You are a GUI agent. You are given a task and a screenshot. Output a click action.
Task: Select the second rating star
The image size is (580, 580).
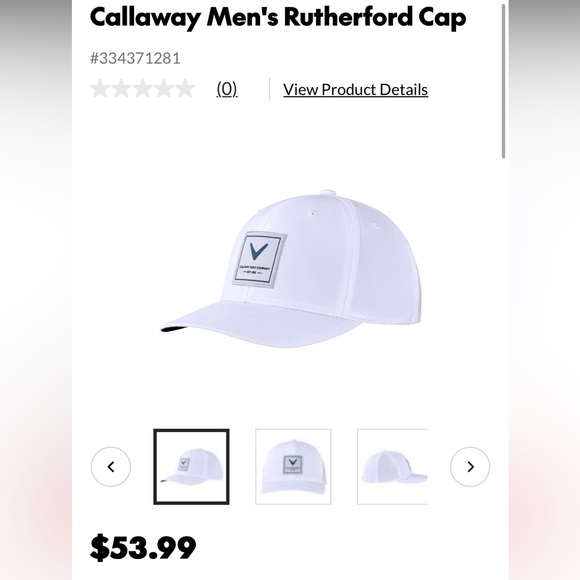pyautogui.click(x=121, y=89)
